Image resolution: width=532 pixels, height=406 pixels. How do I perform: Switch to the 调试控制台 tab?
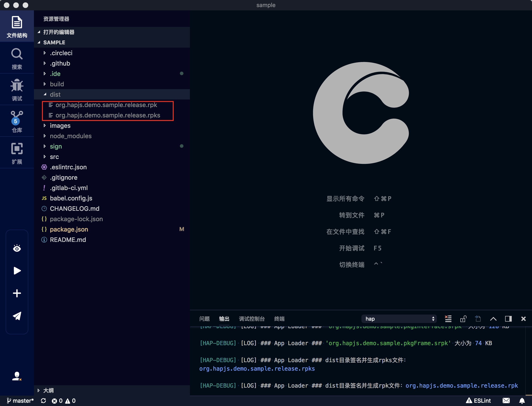pyautogui.click(x=252, y=319)
